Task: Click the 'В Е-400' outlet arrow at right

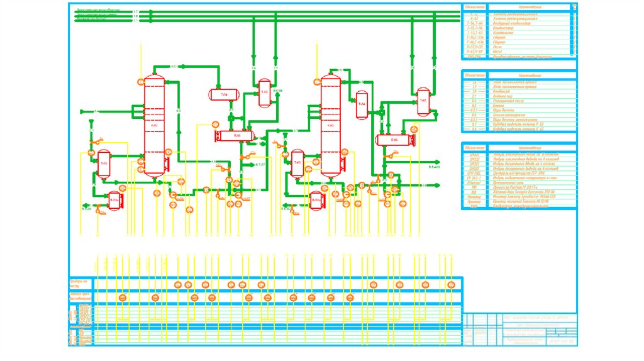Action: pyautogui.click(x=434, y=167)
